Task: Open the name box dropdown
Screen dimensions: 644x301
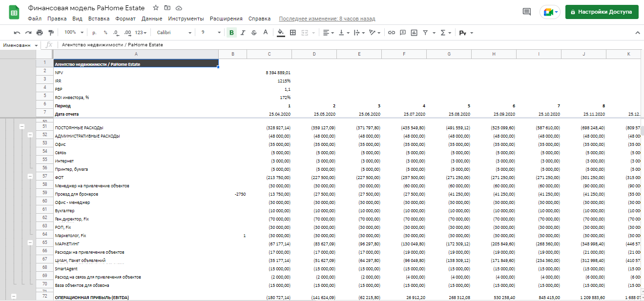Action: click(37, 45)
